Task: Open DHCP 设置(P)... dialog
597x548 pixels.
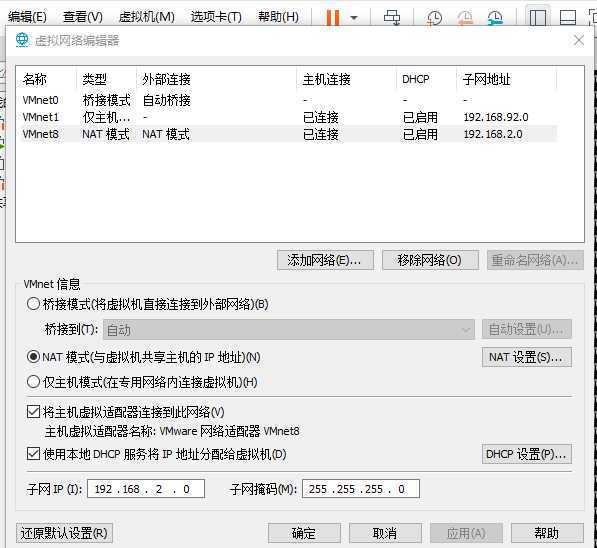Action: click(527, 454)
